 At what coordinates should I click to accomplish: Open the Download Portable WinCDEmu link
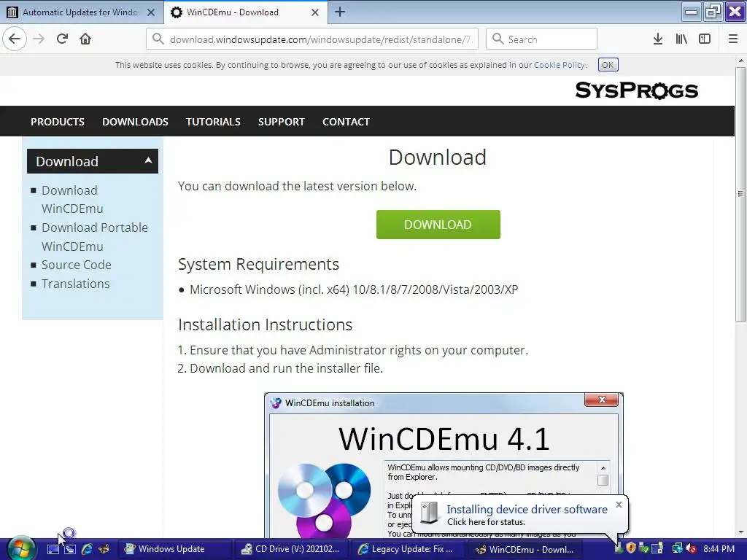pos(95,237)
